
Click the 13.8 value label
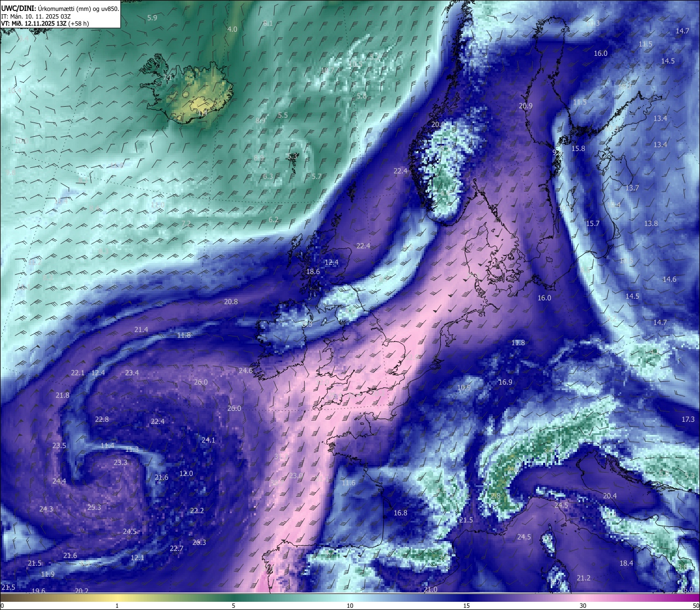click(x=651, y=224)
